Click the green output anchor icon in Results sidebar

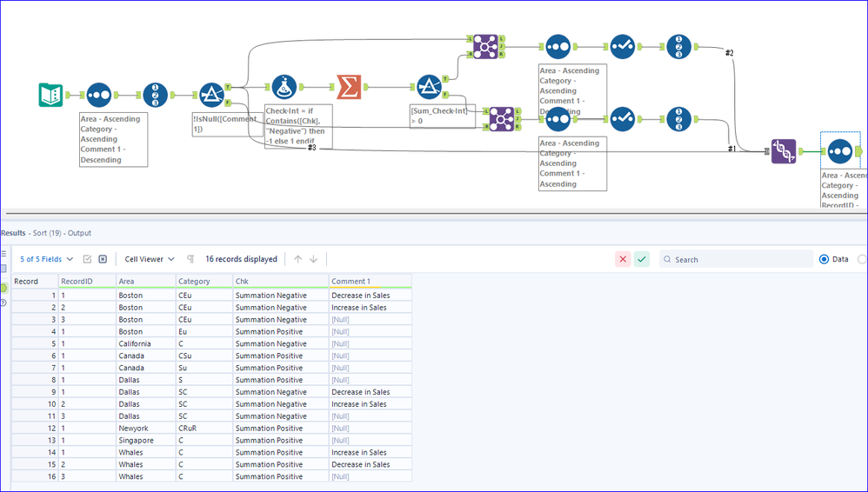click(x=3, y=288)
